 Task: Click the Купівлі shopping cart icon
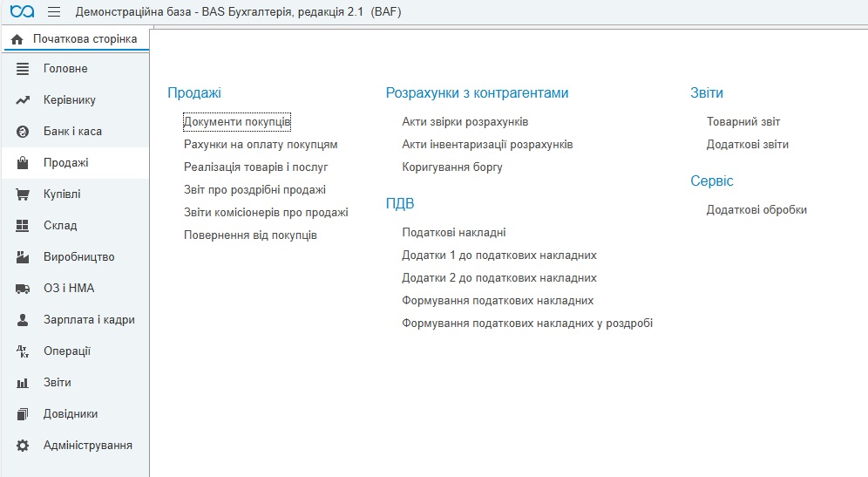click(x=24, y=194)
